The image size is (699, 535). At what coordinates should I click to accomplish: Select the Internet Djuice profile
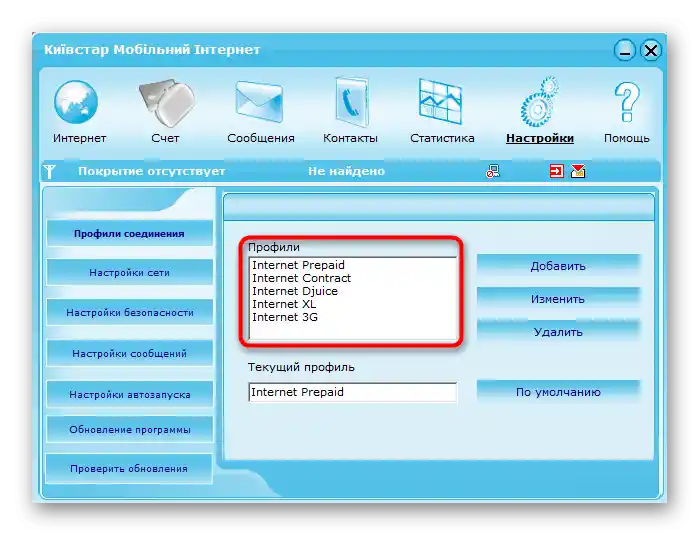pos(353,291)
